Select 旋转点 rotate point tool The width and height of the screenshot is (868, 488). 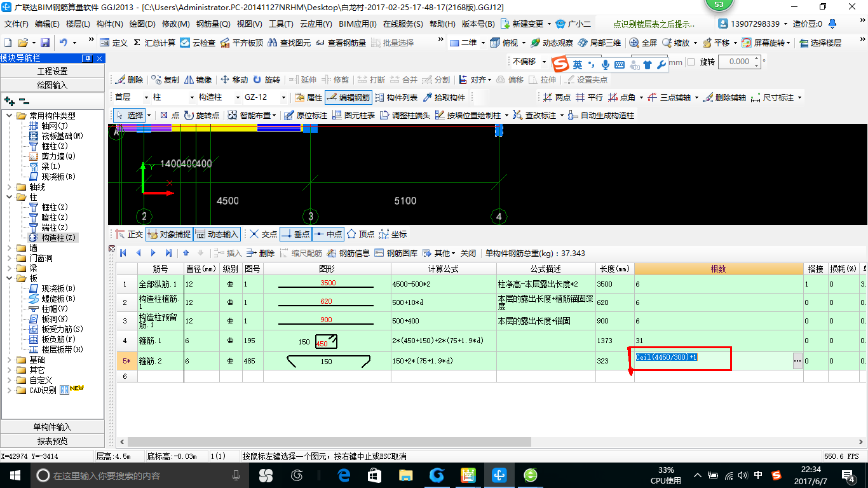pos(202,115)
